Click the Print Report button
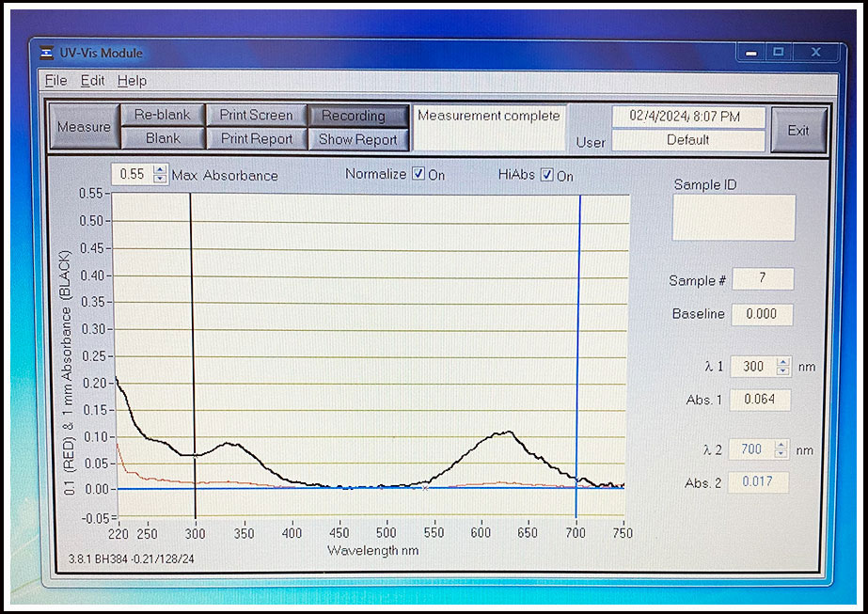 [256, 139]
